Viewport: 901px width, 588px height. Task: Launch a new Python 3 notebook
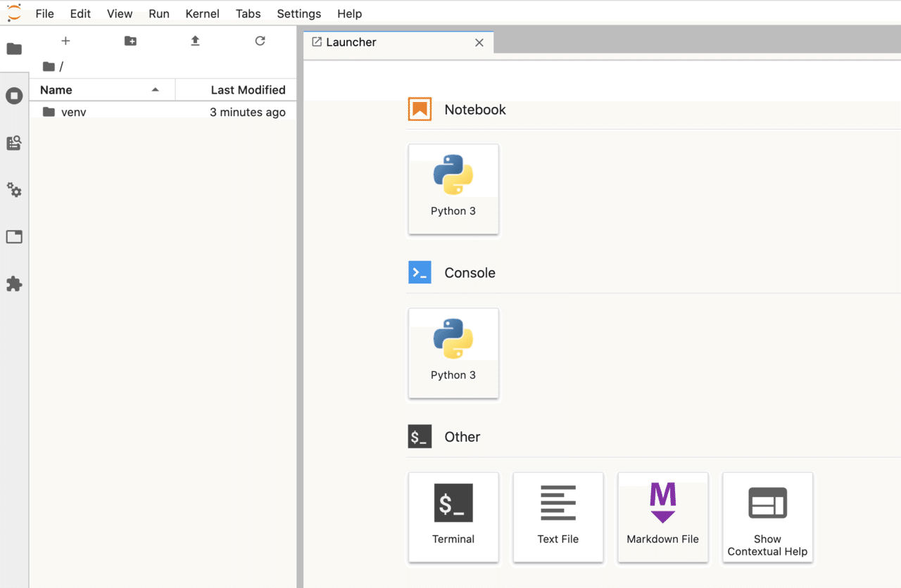coord(453,189)
